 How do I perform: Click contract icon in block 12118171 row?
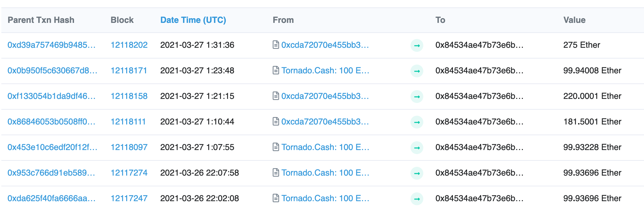(x=276, y=70)
